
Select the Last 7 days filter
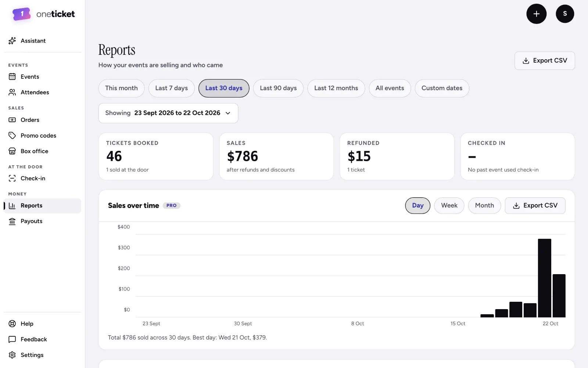pos(171,88)
